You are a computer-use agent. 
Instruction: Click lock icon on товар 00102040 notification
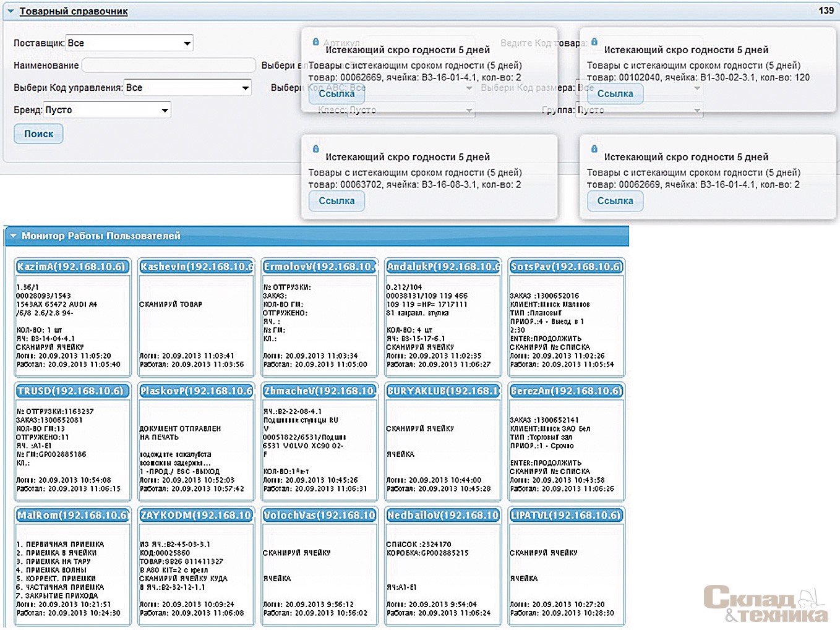click(594, 42)
